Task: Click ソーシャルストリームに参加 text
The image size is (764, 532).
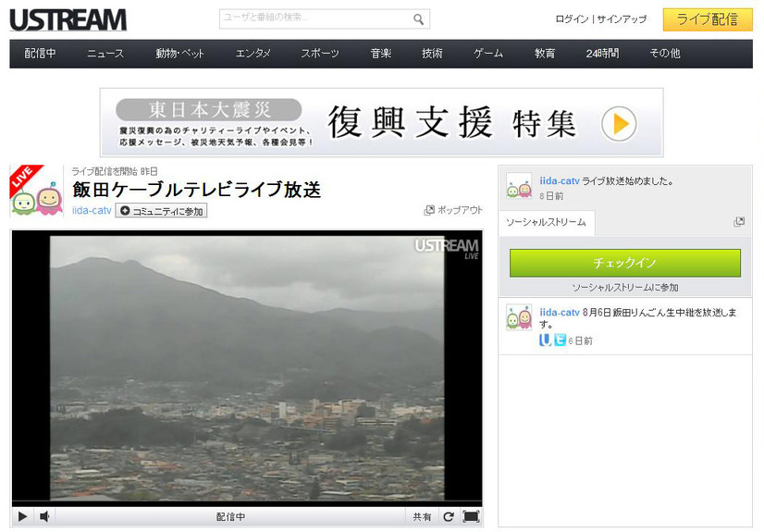Action: point(625,288)
